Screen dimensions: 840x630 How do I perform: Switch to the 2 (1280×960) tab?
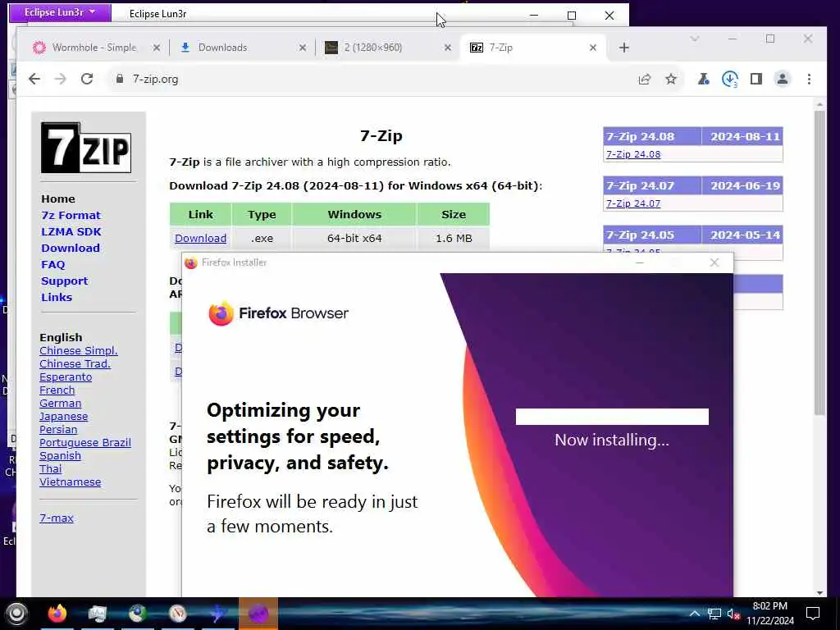click(388, 48)
